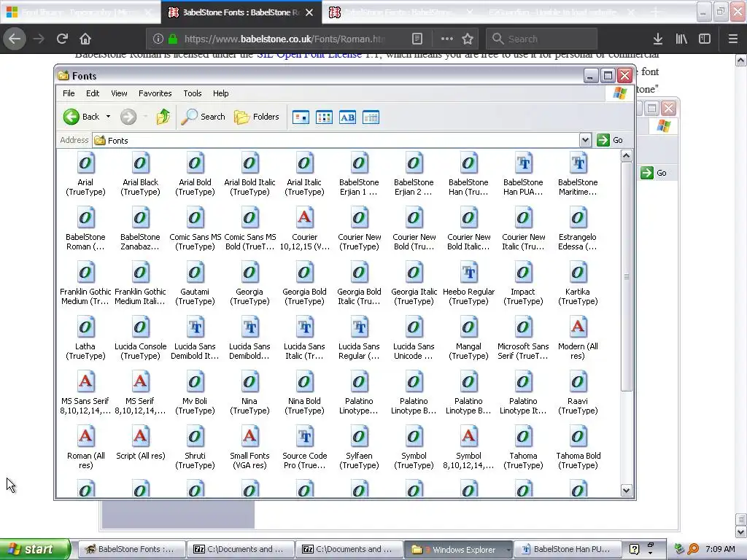Viewport: 747px width, 560px height.
Task: Select the Modern (All res) font icon
Action: point(578,327)
